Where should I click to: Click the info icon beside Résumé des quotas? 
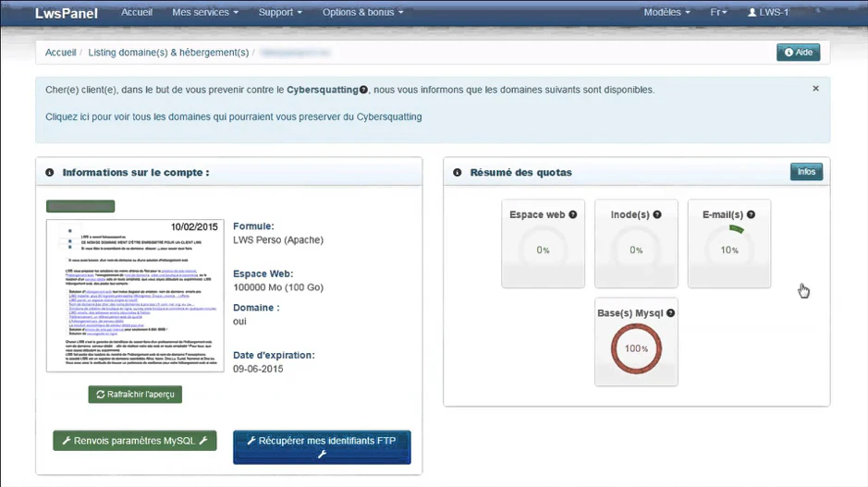coord(458,173)
